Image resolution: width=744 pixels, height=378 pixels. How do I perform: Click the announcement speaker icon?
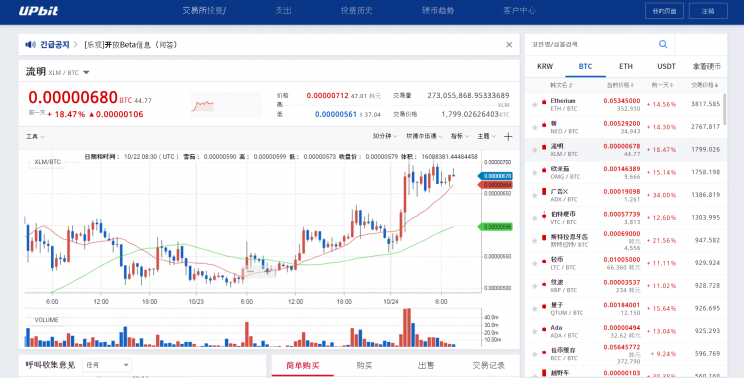click(x=30, y=45)
